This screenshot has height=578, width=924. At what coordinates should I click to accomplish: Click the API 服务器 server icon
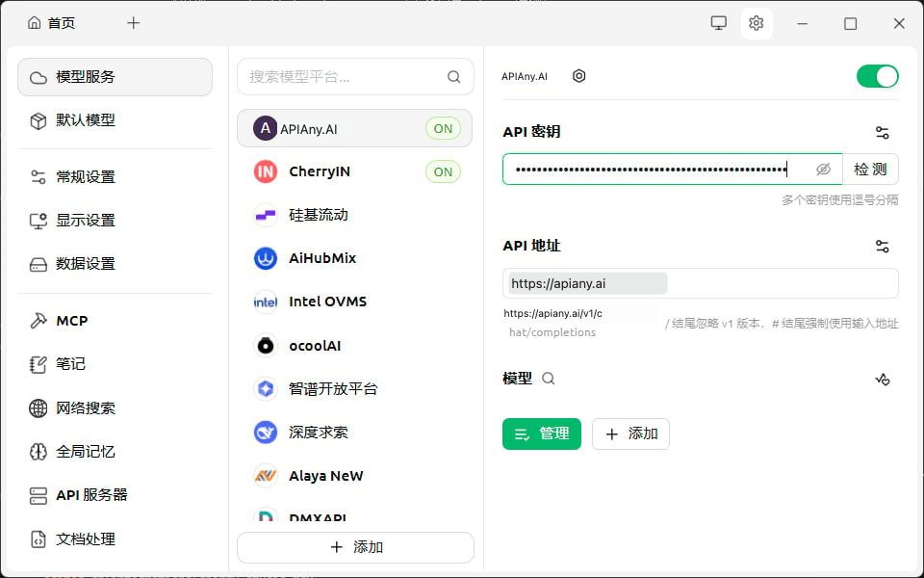(38, 495)
